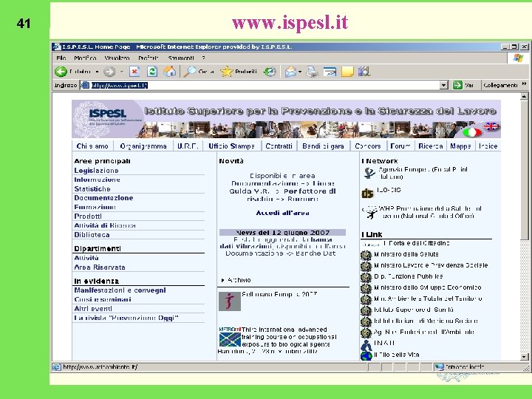This screenshot has height=399, width=532.
Task: Click the Agenzia Europea network icon
Action: click(x=369, y=173)
